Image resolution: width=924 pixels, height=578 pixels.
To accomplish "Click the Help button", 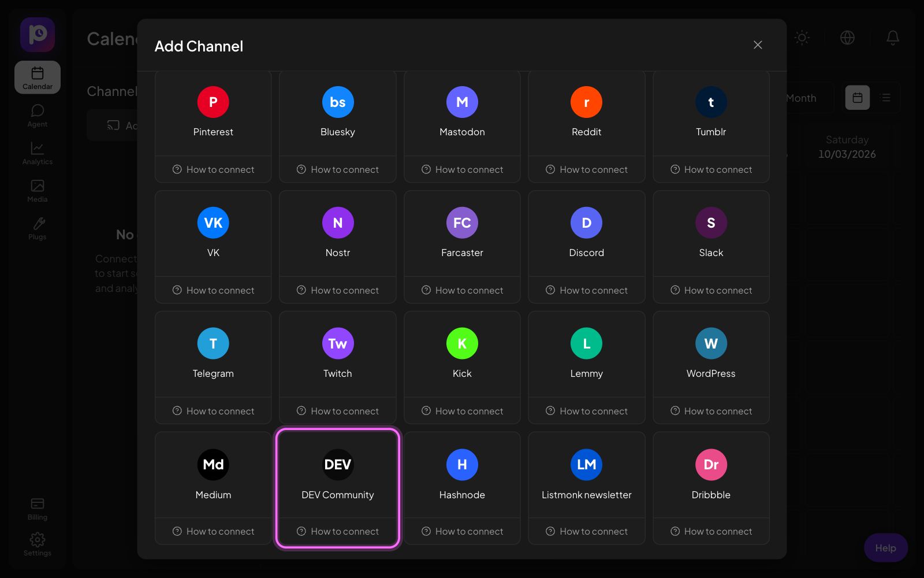I will 886,548.
